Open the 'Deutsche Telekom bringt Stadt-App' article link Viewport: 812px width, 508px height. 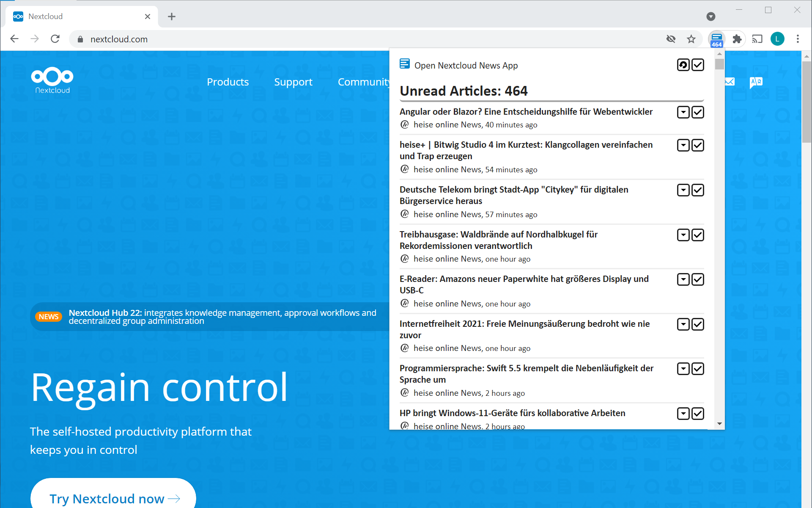click(514, 195)
